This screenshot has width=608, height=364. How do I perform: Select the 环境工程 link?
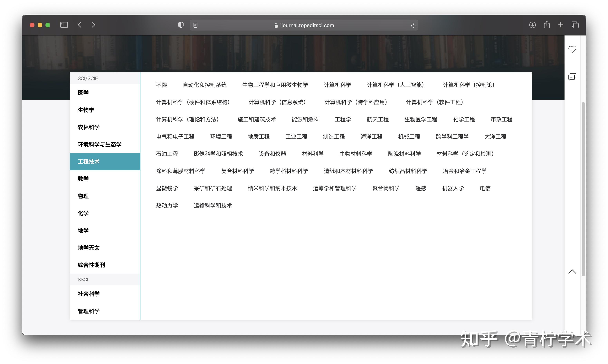coord(221,137)
